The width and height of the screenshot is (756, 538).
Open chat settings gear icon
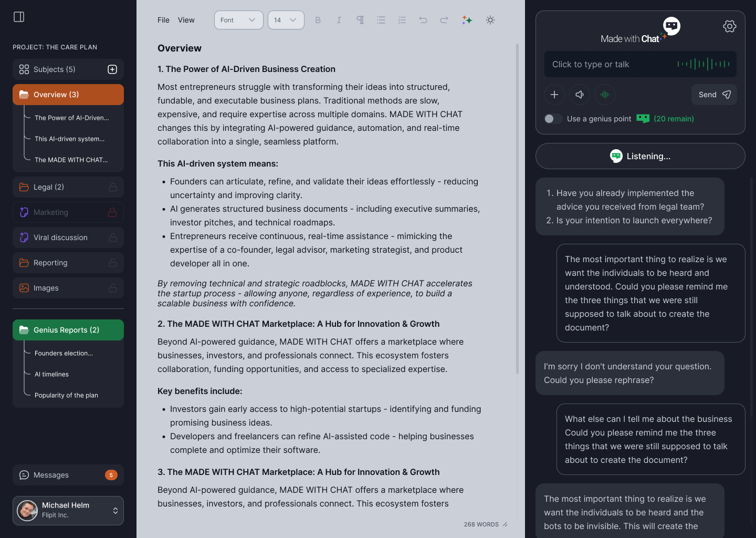(x=729, y=26)
